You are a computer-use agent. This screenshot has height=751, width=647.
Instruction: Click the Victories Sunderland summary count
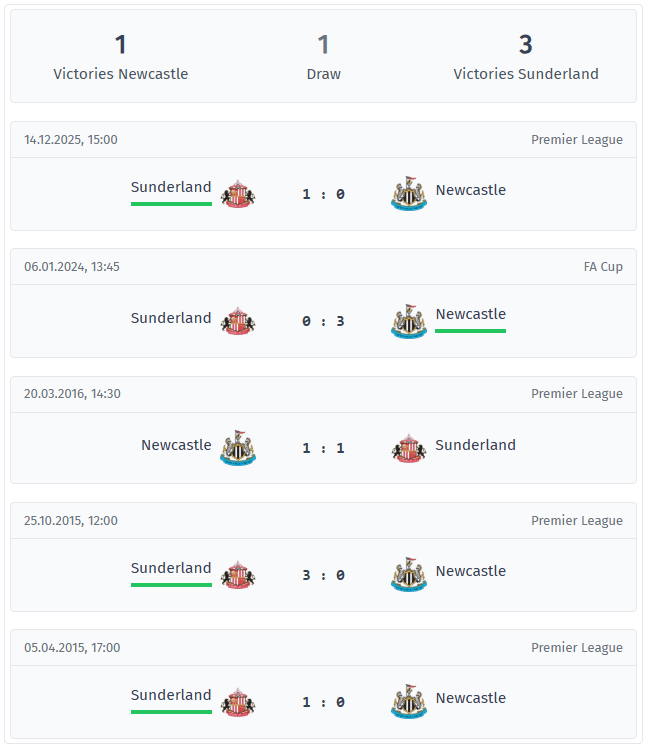pyautogui.click(x=526, y=45)
